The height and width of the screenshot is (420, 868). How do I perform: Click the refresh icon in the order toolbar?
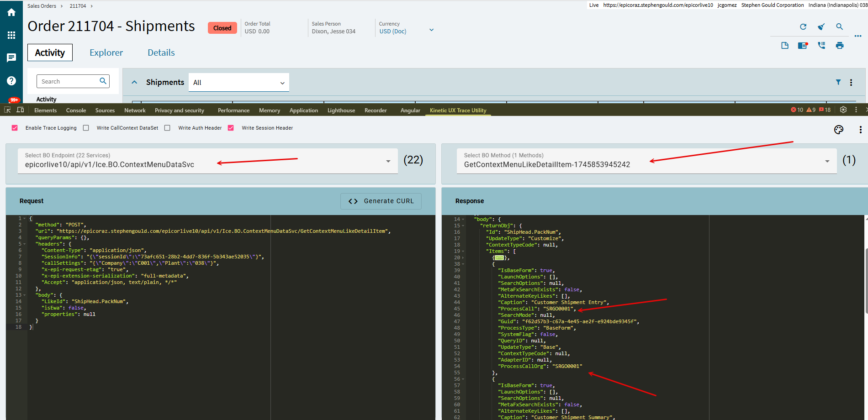pyautogui.click(x=803, y=27)
